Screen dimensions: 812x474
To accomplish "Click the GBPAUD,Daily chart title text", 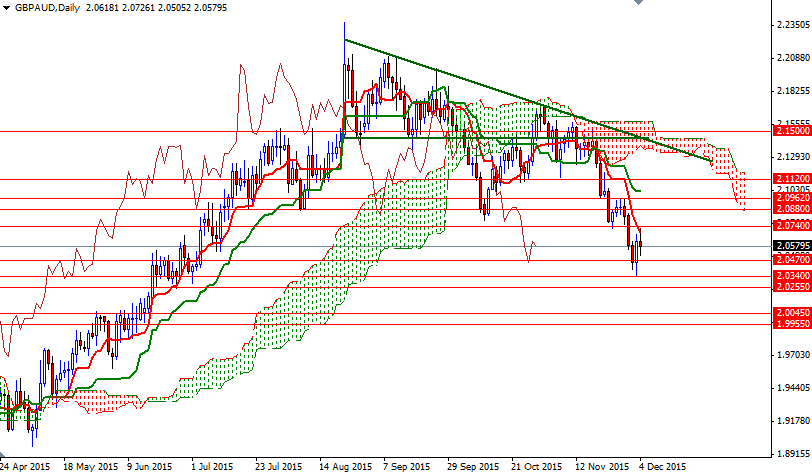I will pos(46,8).
